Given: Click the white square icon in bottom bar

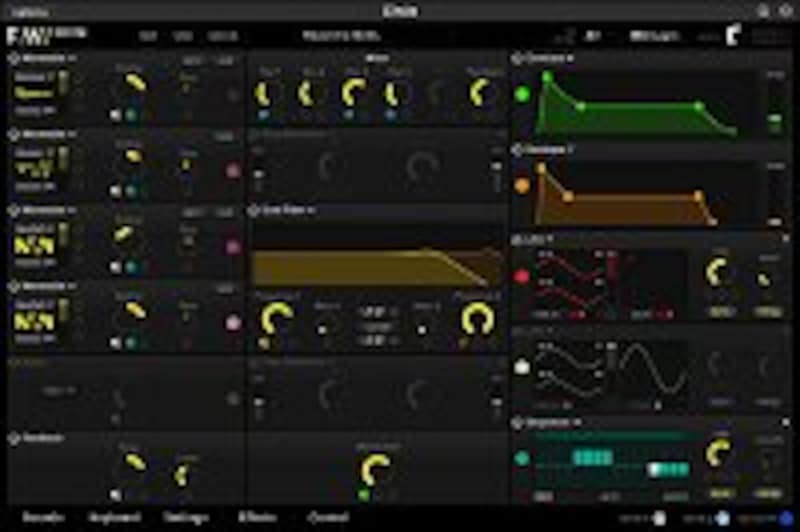Looking at the screenshot, I should coord(660,518).
